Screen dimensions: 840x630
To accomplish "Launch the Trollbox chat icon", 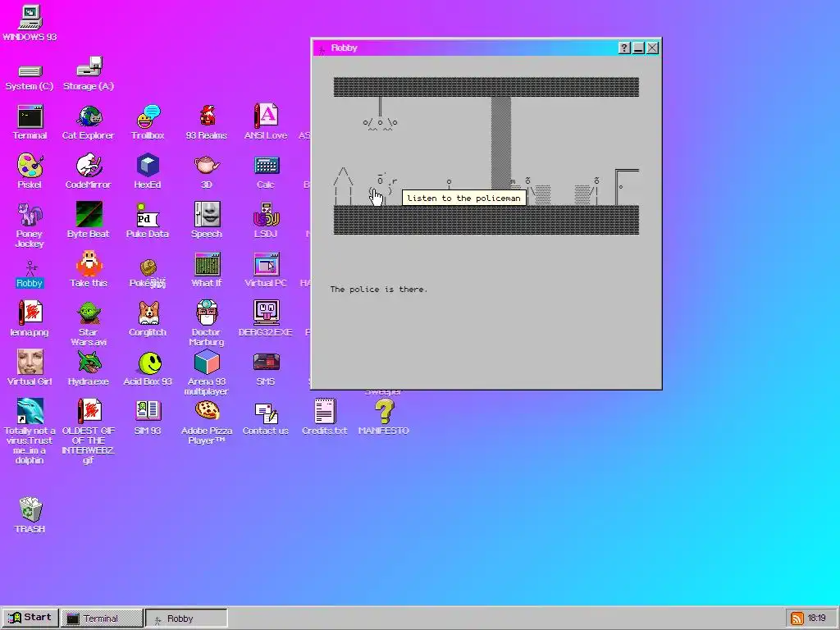I will [x=148, y=123].
